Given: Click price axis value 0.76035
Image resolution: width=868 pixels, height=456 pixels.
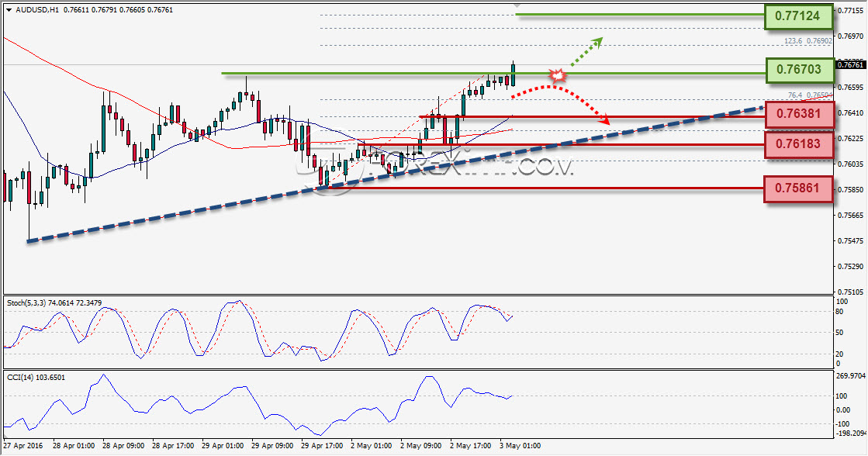Looking at the screenshot, I should pyautogui.click(x=851, y=164).
